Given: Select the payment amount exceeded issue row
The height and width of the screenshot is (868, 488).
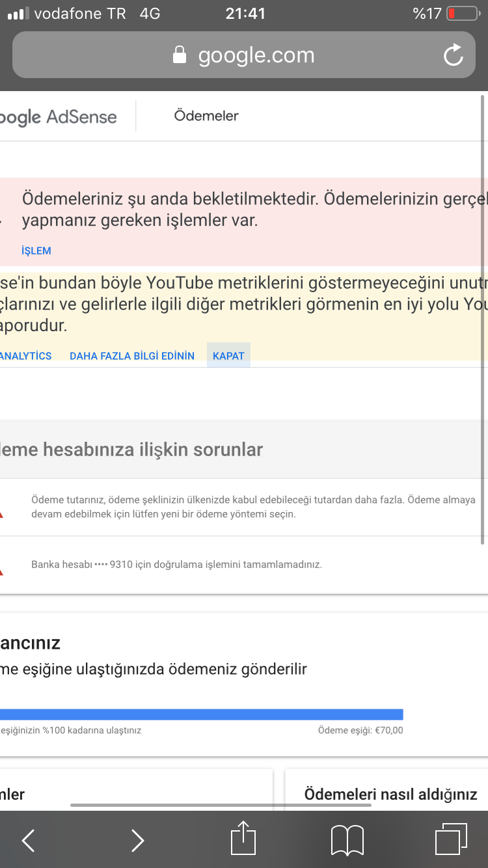Looking at the screenshot, I should click(x=244, y=507).
